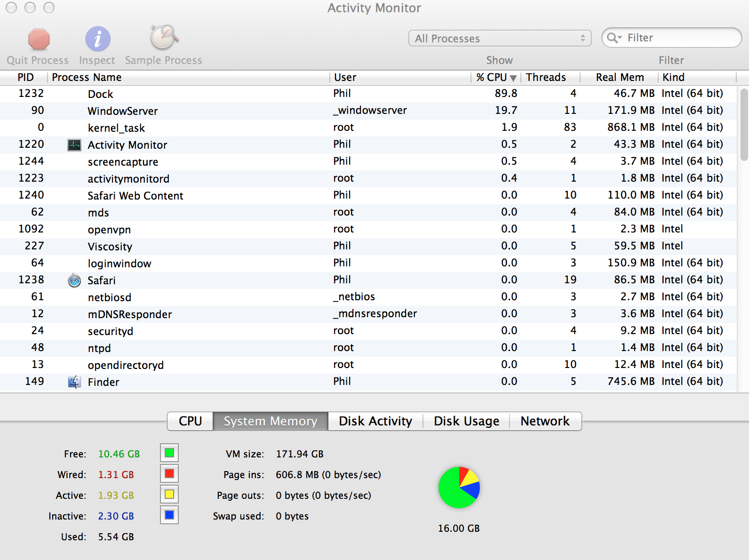Image resolution: width=749 pixels, height=560 pixels.
Task: Select the Safari compass icon in process list
Action: tap(74, 280)
